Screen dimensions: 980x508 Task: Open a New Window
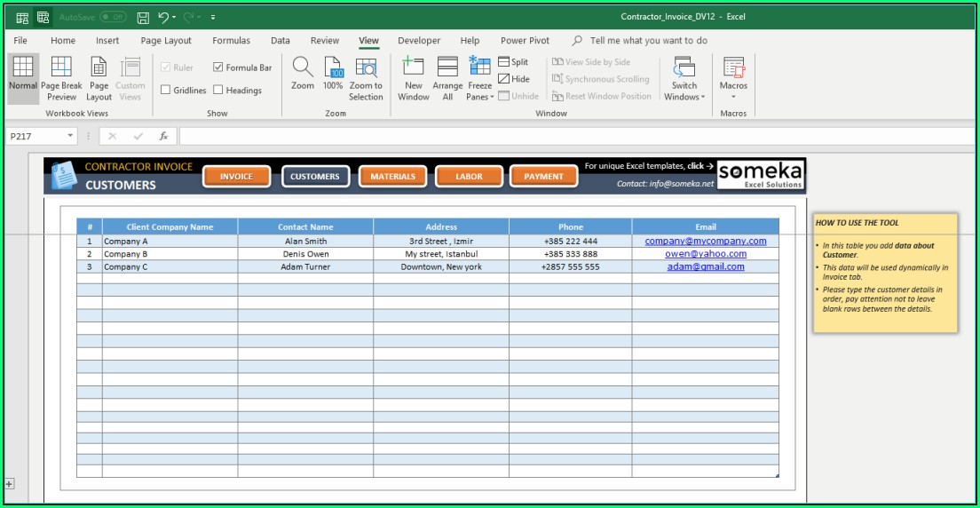[x=414, y=68]
